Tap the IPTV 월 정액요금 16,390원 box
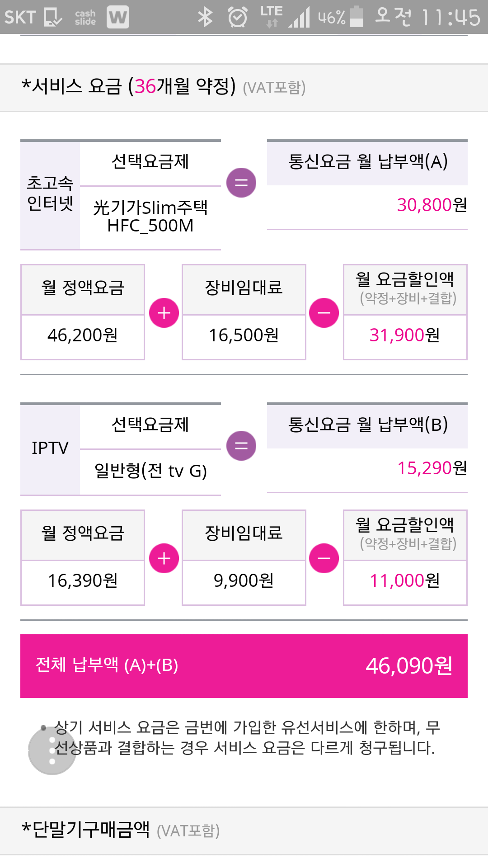 coord(83,581)
